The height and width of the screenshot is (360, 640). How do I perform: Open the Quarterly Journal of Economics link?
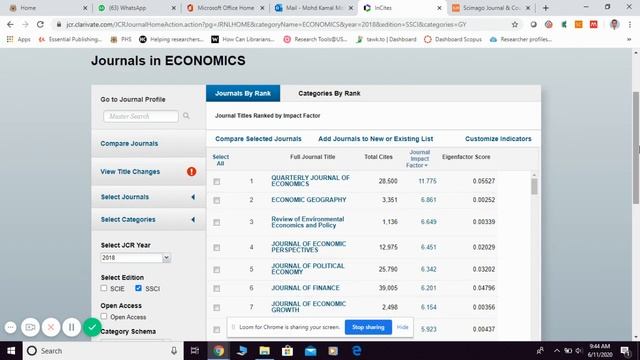click(310, 181)
